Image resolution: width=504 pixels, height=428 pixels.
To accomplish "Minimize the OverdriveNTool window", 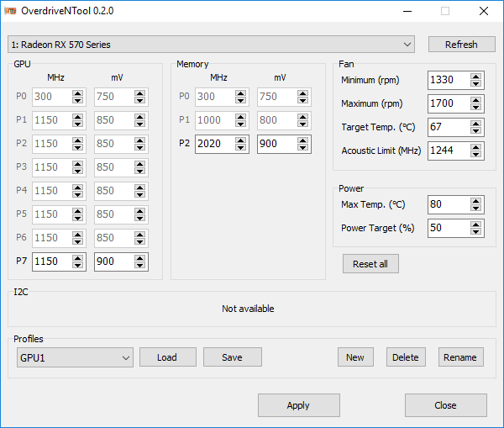I will tap(407, 11).
